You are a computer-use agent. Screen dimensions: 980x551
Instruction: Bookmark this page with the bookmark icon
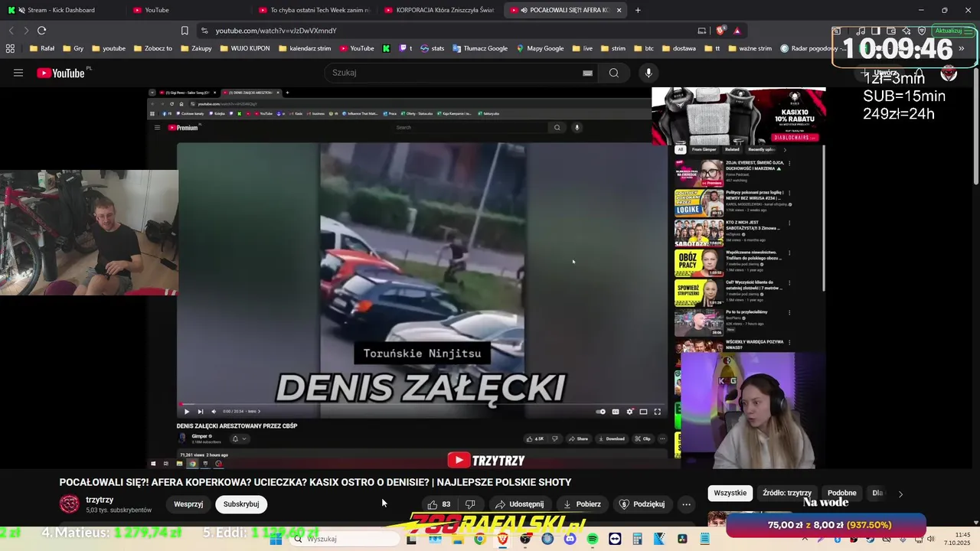tap(185, 31)
